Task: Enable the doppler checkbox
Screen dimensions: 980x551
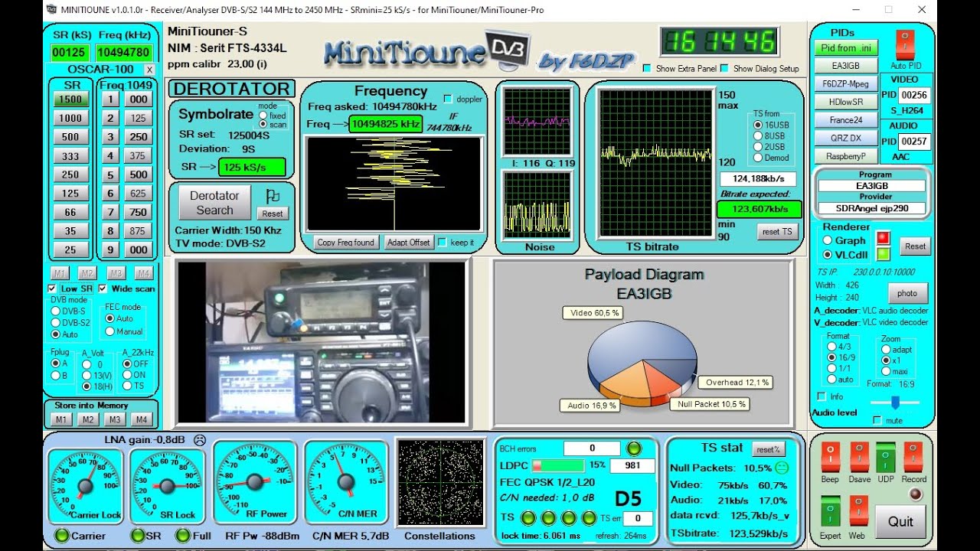Action: (x=449, y=99)
